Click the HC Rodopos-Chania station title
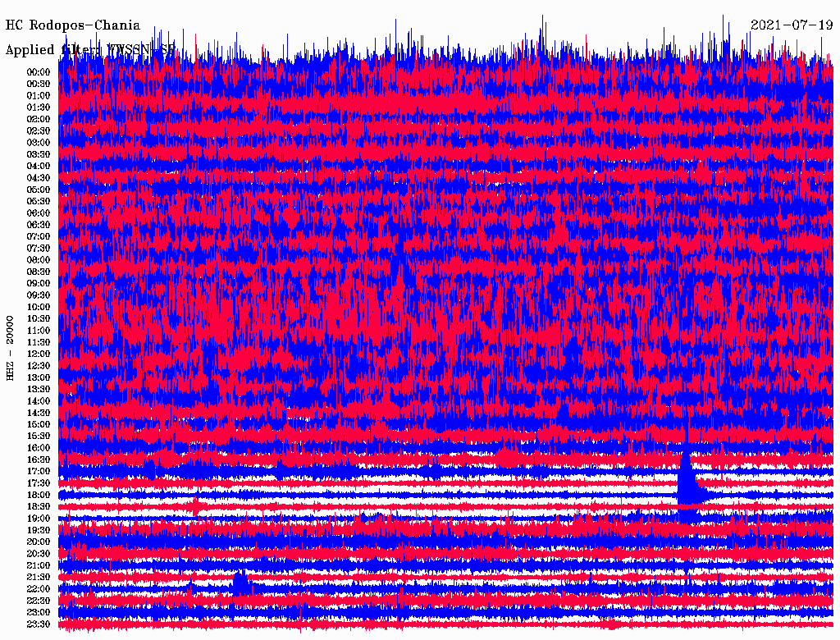The height and width of the screenshot is (640, 840). point(73,25)
